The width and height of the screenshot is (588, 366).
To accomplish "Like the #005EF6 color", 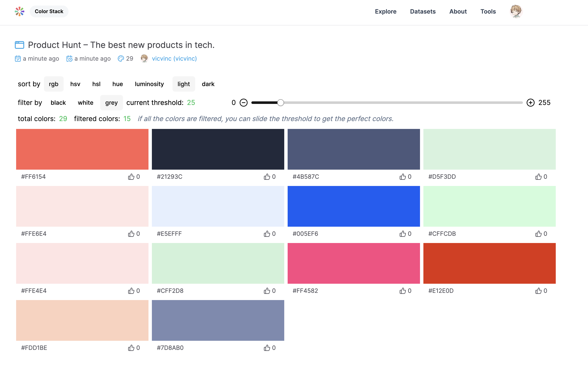I will [x=403, y=234].
